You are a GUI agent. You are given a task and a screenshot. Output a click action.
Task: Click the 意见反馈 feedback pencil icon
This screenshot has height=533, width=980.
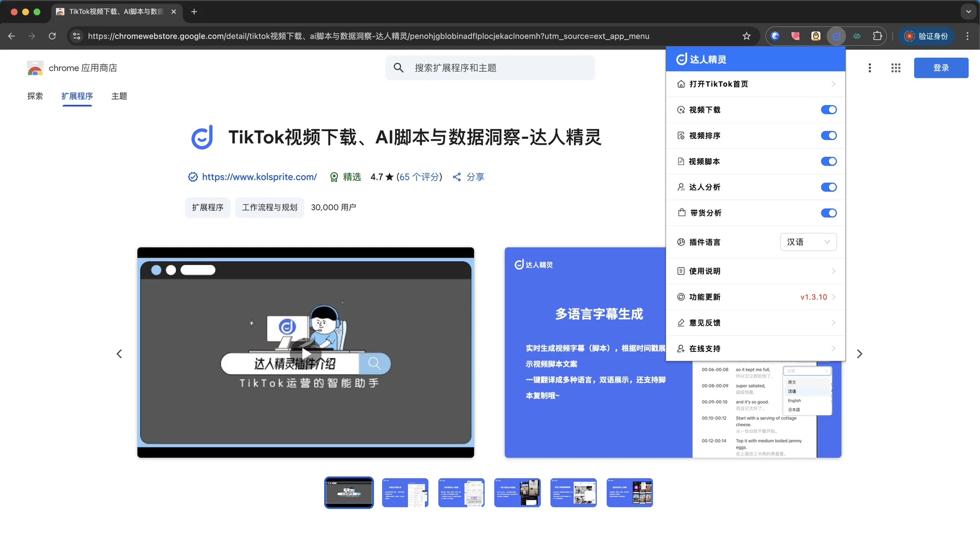click(681, 323)
